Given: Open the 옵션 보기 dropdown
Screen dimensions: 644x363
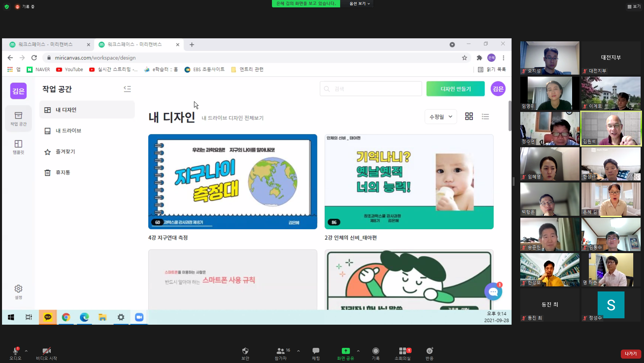Looking at the screenshot, I should click(x=359, y=3).
